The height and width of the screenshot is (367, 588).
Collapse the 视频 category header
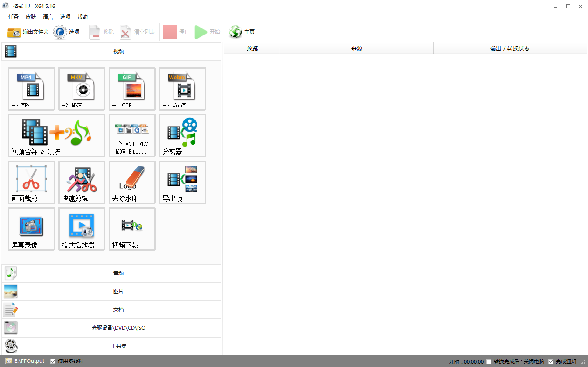(111, 51)
